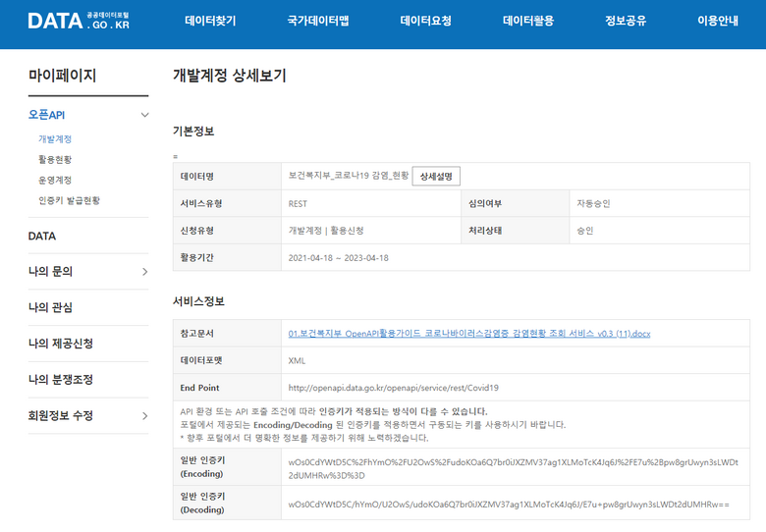
Task: Expand the 나의 문의 chevron
Action: (x=144, y=272)
